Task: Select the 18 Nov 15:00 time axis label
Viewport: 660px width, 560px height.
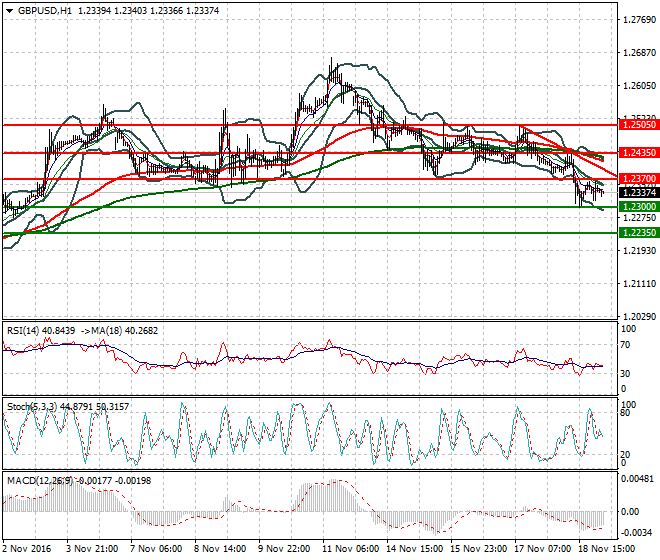Action: pyautogui.click(x=607, y=549)
